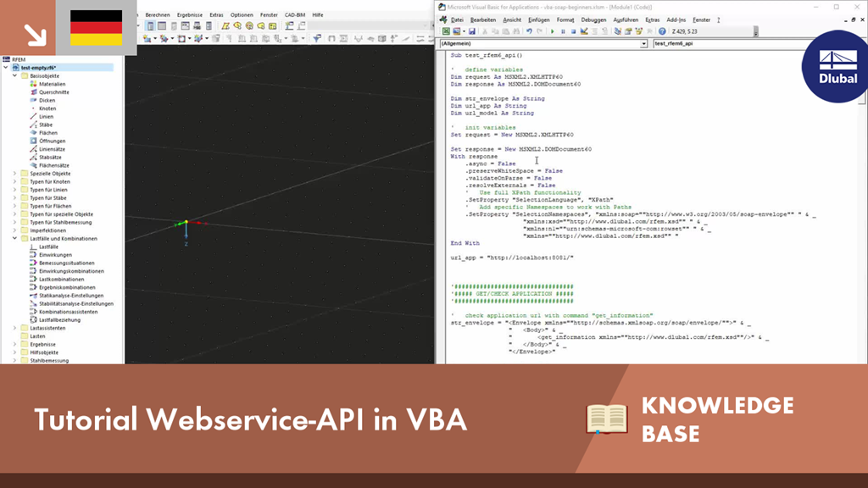
Task: Click the German flag language badge
Action: [97, 28]
